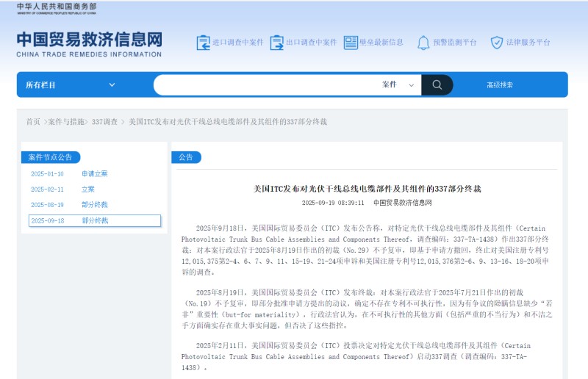Image resolution: width=588 pixels, height=379 pixels.
Task: Open the 进口调查中案件 link
Action: tap(237, 43)
